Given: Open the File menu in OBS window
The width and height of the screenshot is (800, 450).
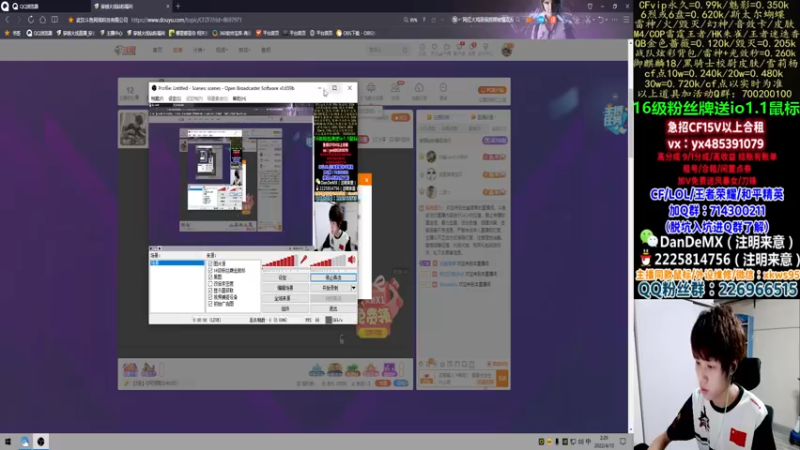Looking at the screenshot, I should tap(157, 98).
